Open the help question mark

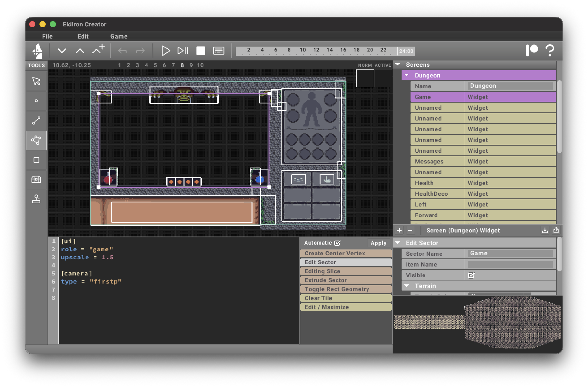tap(550, 50)
